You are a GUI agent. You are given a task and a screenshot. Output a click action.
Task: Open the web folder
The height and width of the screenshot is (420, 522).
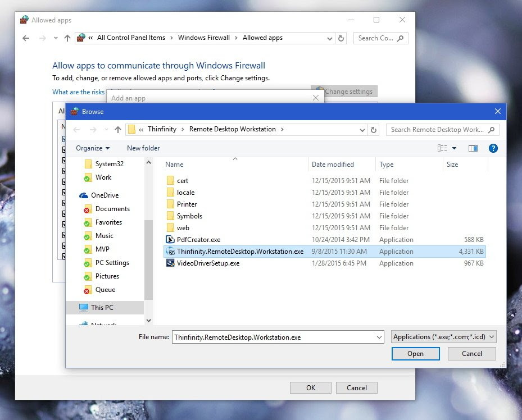pos(183,228)
